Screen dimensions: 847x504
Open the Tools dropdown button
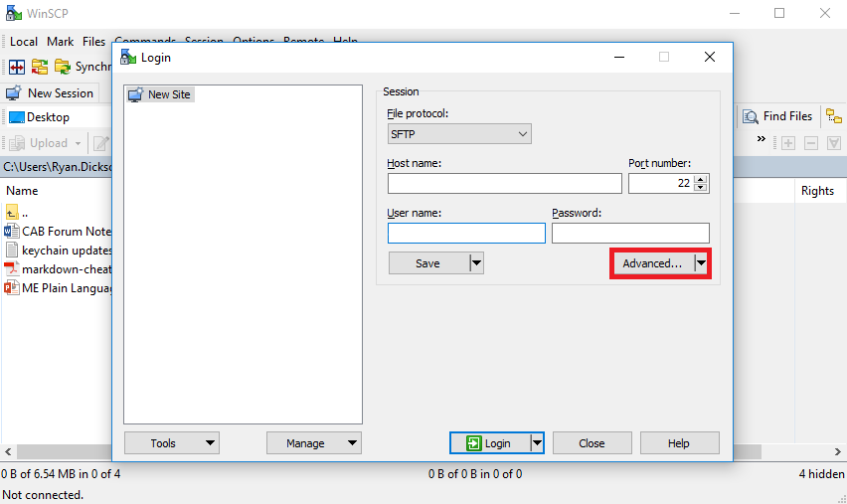click(172, 443)
